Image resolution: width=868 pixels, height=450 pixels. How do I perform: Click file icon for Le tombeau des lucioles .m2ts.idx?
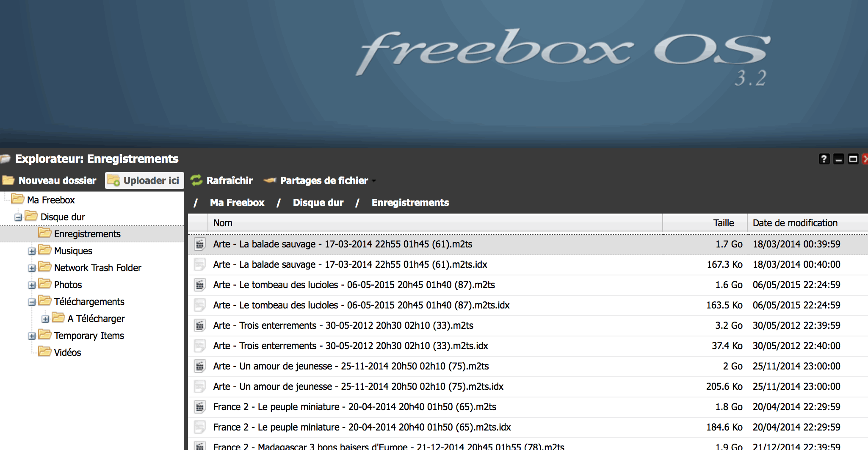coord(199,305)
